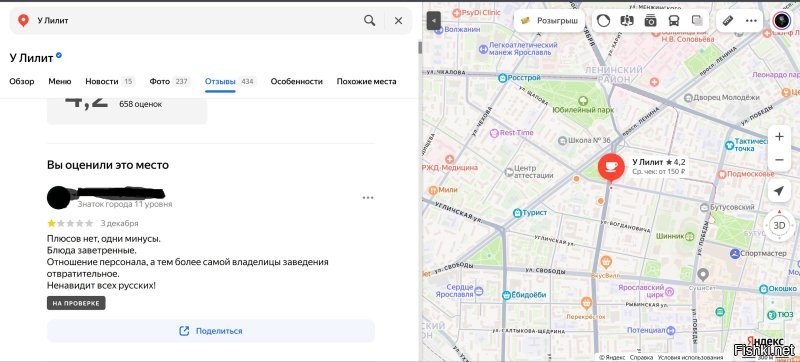Open the user profile avatar
The width and height of the screenshot is (800, 362).
click(x=781, y=20)
